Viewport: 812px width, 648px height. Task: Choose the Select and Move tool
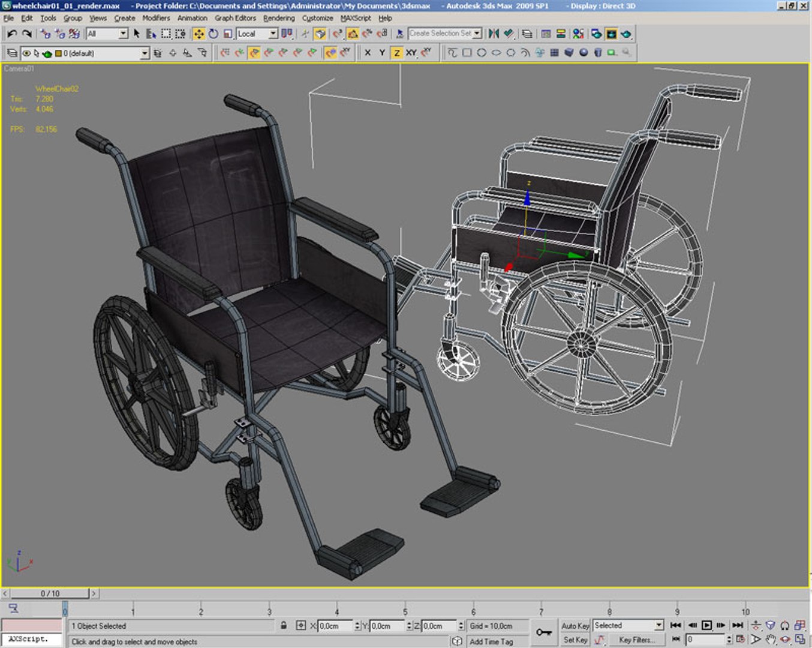[x=199, y=34]
